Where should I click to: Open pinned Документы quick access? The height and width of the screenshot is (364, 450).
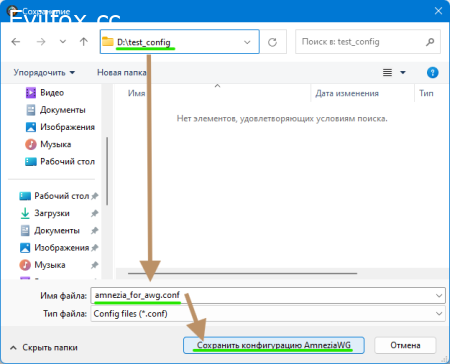(50, 230)
